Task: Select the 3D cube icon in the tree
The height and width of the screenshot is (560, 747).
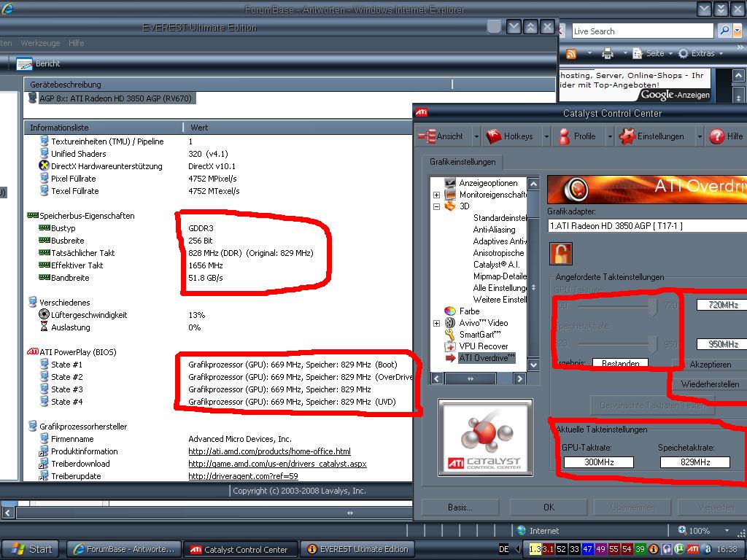Action: click(x=450, y=206)
